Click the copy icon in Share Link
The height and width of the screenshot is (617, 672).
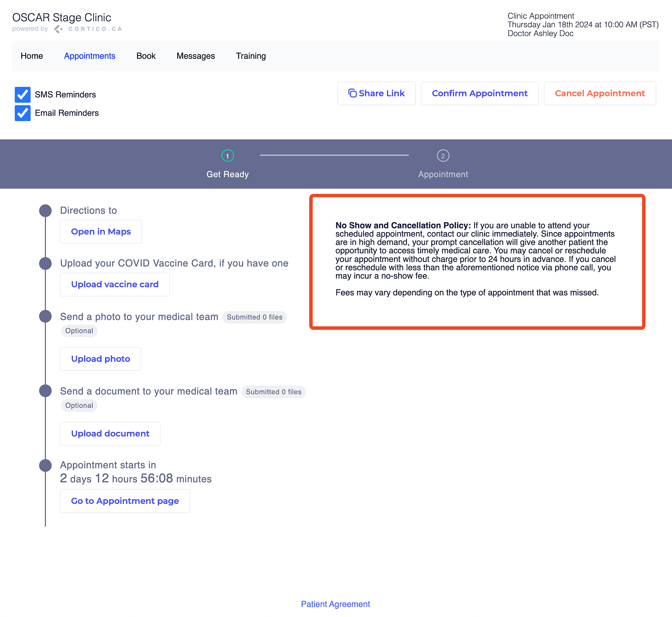coord(352,93)
